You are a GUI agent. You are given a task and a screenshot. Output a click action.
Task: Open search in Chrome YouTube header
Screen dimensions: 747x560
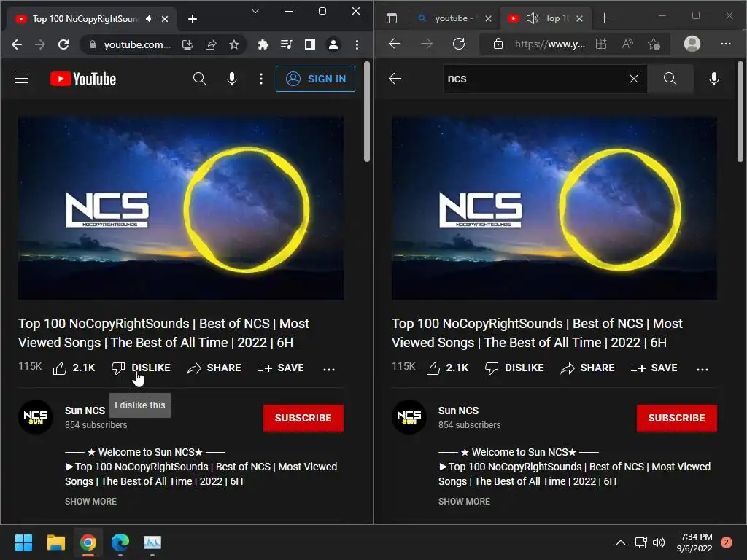[x=200, y=79]
